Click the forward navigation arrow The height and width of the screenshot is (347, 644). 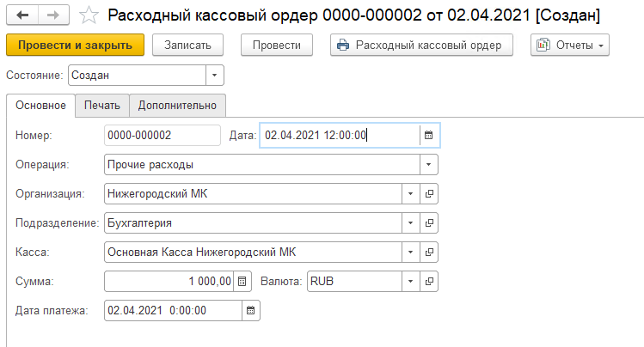tap(53, 15)
